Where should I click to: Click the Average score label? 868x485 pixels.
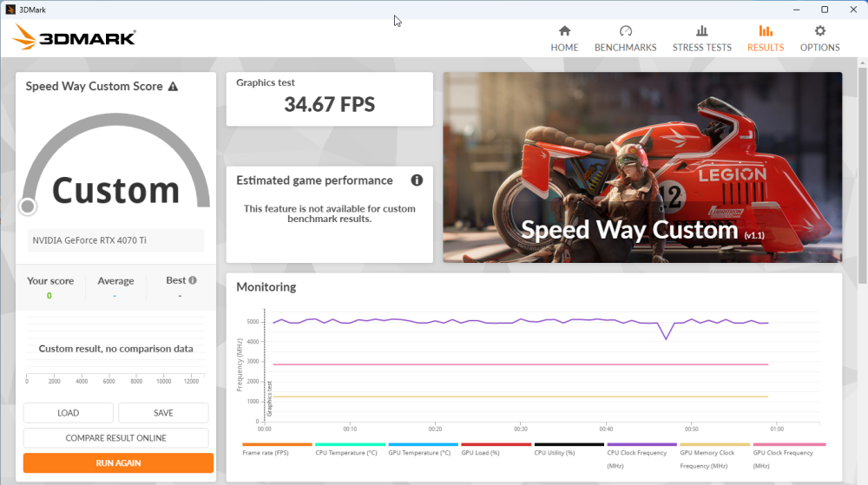(x=115, y=281)
